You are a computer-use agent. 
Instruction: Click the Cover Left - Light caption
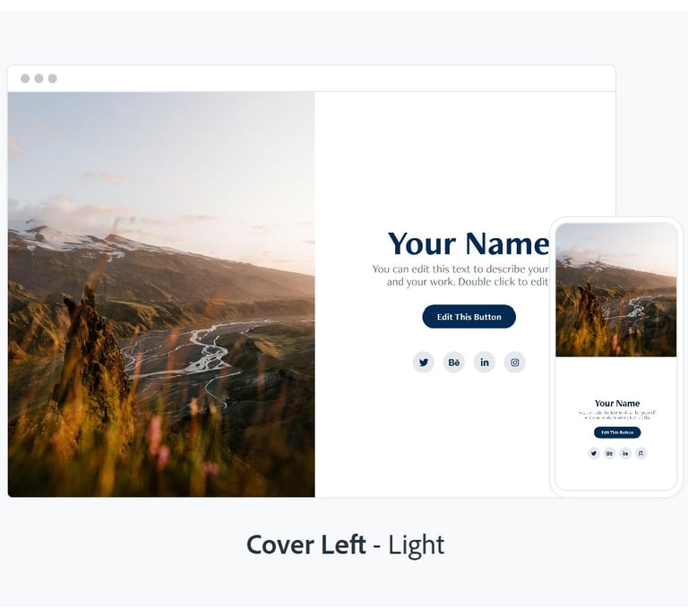[345, 545]
